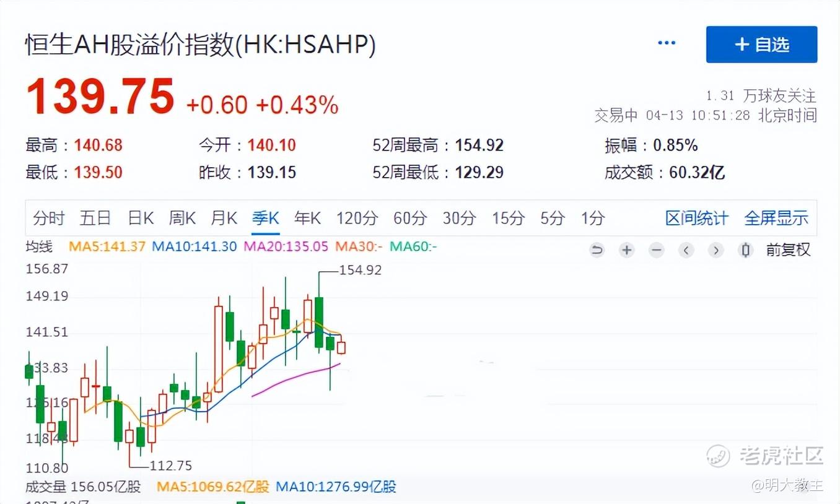Select the 季K chart tab
The image size is (840, 504).
[x=266, y=218]
